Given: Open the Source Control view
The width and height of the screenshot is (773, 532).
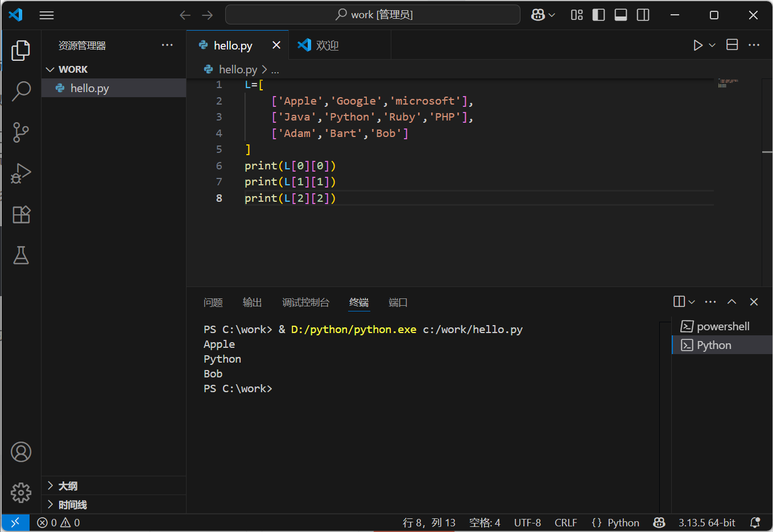Looking at the screenshot, I should tap(21, 132).
